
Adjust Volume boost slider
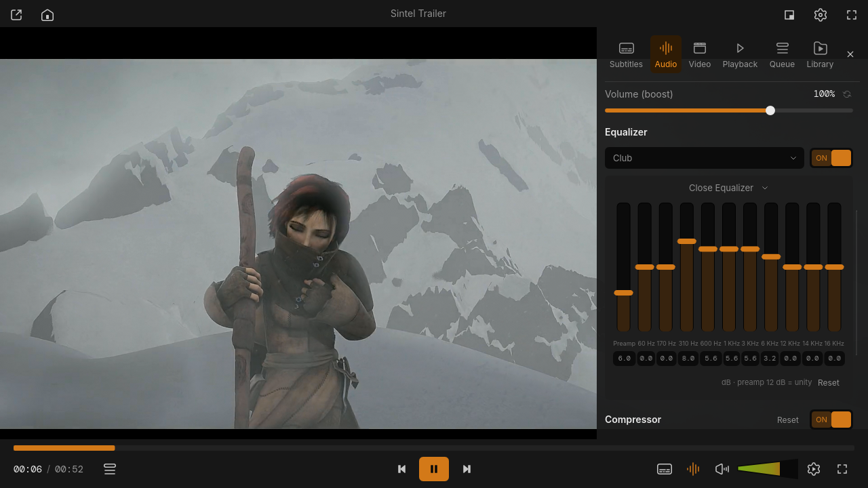coord(729,110)
